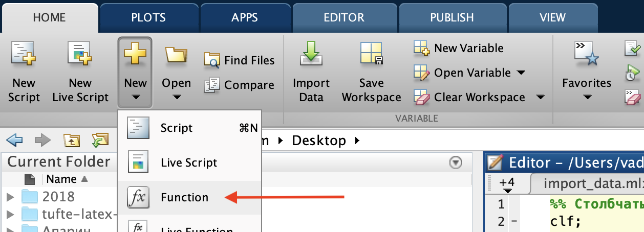Click the Editor window pencil icon

click(x=495, y=163)
